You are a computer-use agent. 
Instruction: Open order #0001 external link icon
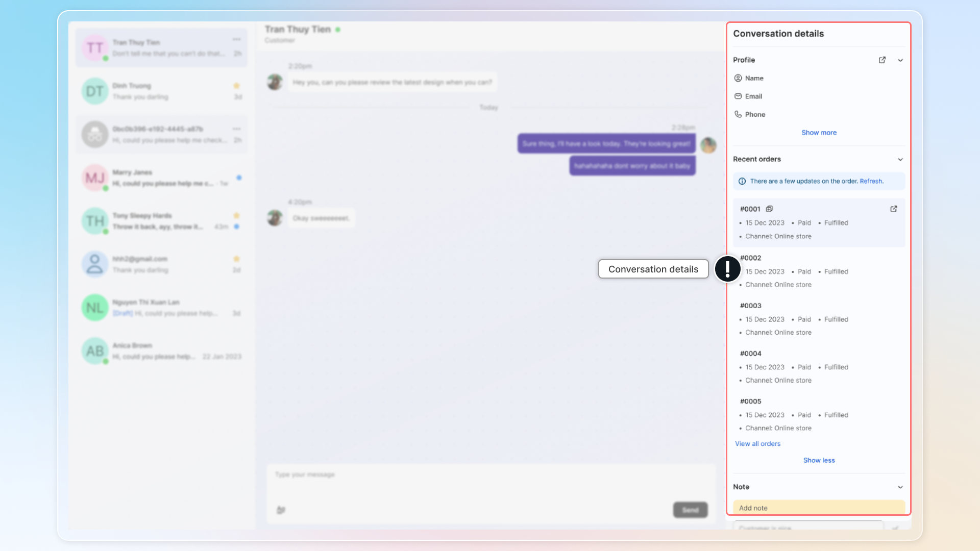coord(894,209)
